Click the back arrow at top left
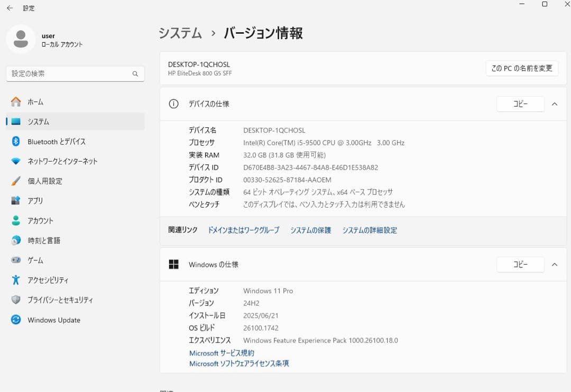Image resolution: width=571 pixels, height=392 pixels. coord(10,8)
